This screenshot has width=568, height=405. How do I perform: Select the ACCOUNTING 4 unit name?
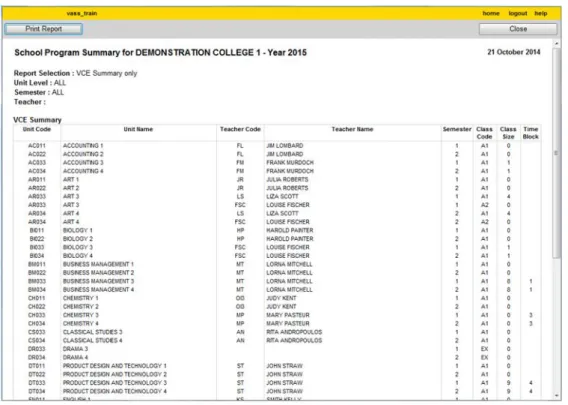(x=83, y=171)
